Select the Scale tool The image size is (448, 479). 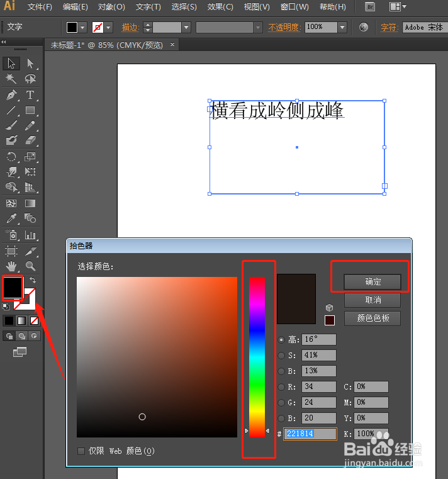coord(30,157)
